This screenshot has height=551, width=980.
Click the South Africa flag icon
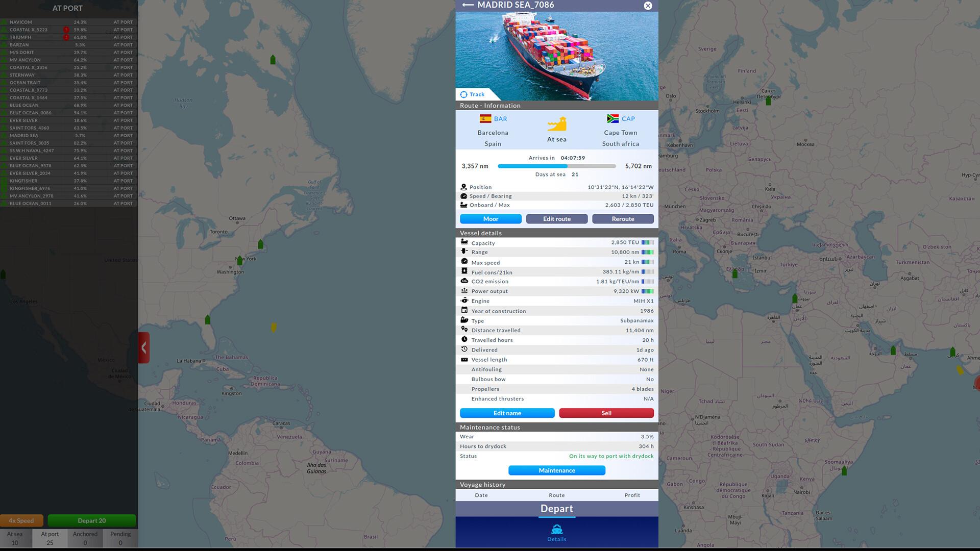612,119
